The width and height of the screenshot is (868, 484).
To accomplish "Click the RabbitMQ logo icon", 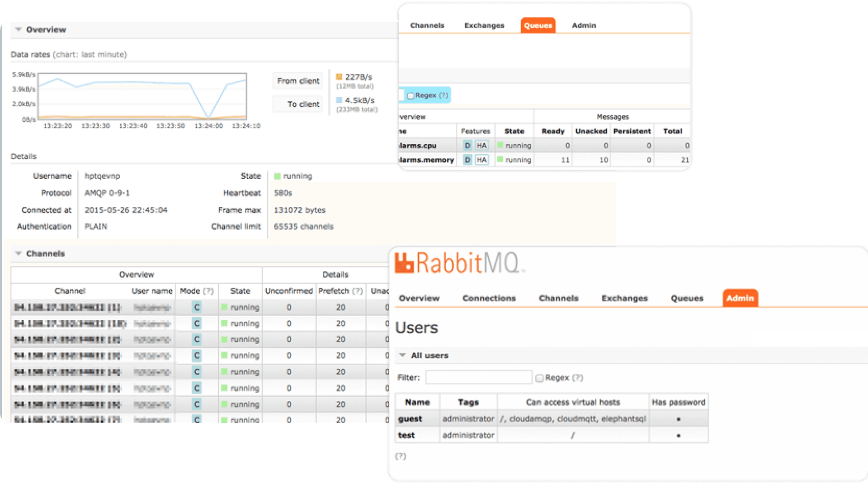I will (404, 263).
